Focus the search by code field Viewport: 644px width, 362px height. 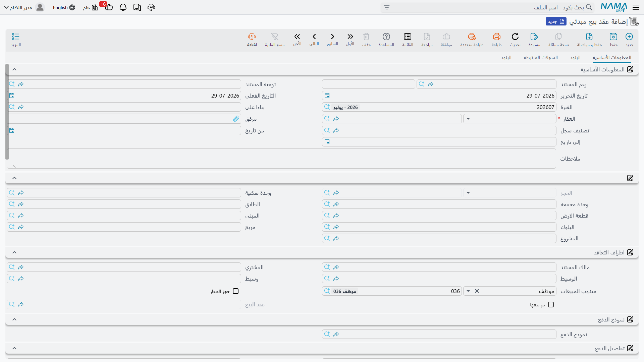pos(487,7)
